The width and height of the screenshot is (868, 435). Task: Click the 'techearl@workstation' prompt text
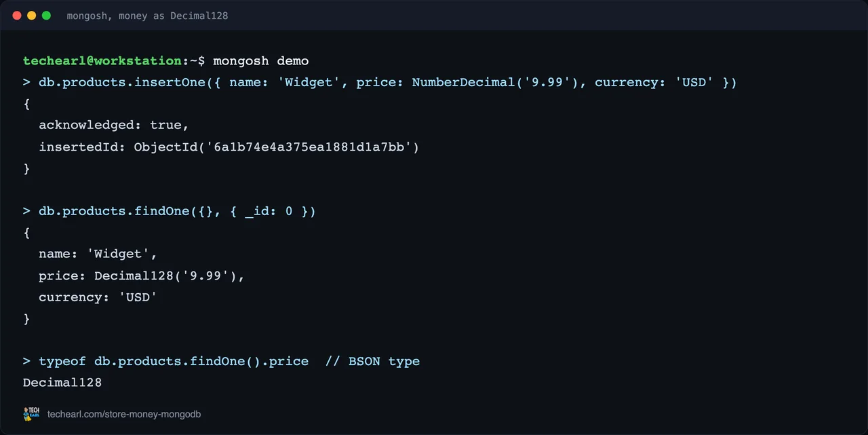coord(102,60)
